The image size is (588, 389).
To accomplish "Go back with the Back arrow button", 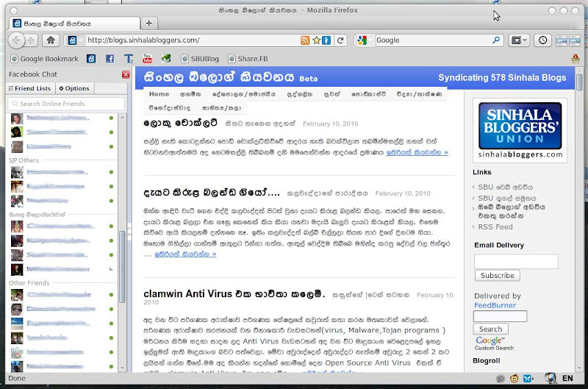I will click(x=16, y=40).
